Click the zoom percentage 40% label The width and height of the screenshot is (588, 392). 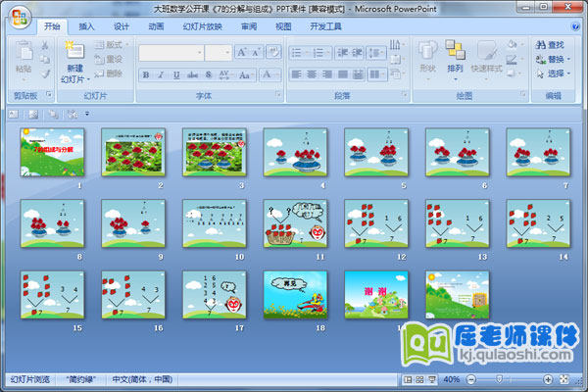(452, 379)
